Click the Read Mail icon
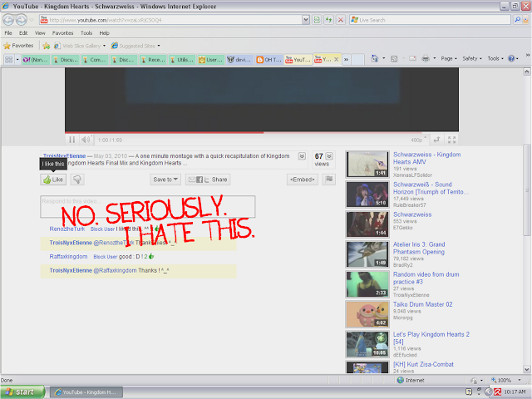 (x=412, y=58)
